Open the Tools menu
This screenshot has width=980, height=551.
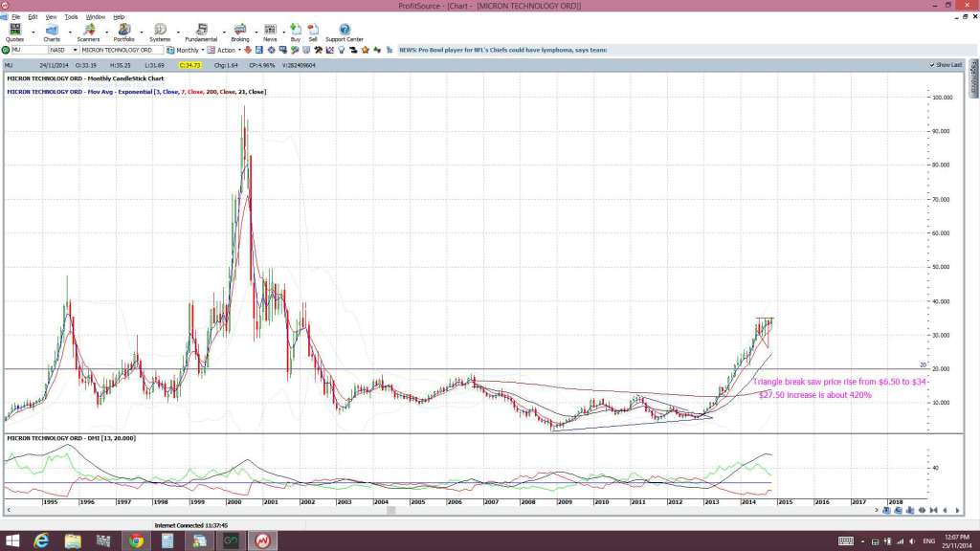click(x=71, y=17)
